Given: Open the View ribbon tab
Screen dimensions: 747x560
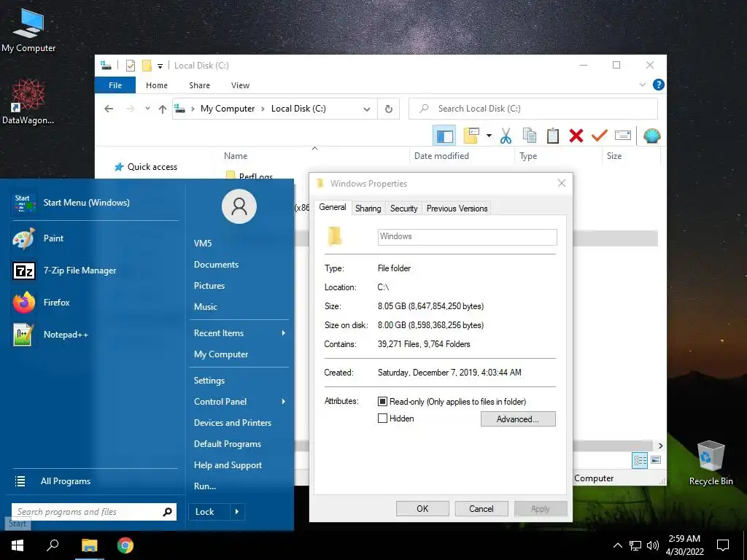Looking at the screenshot, I should click(240, 85).
